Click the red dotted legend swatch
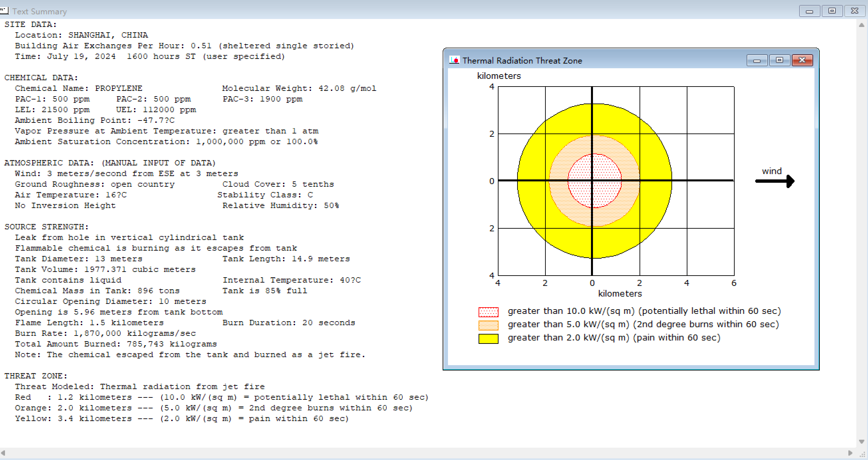Image resolution: width=868 pixels, height=460 pixels. pyautogui.click(x=488, y=312)
